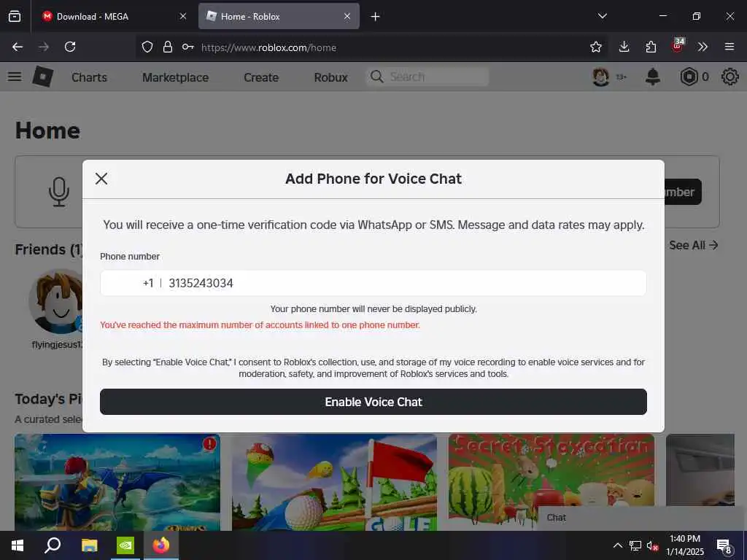Click the Roblox search field

pyautogui.click(x=427, y=77)
